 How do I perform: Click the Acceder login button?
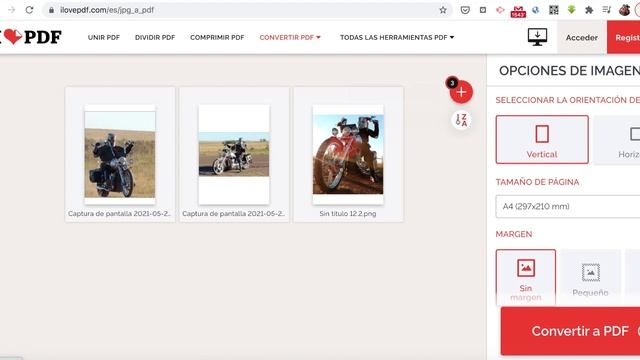click(582, 38)
